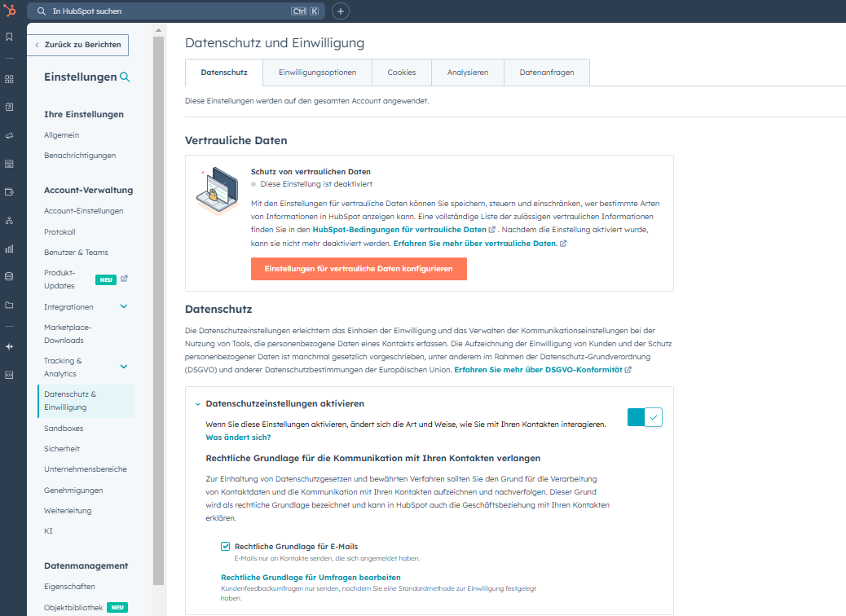Open the Breeze AI sparkle icon

[9, 347]
